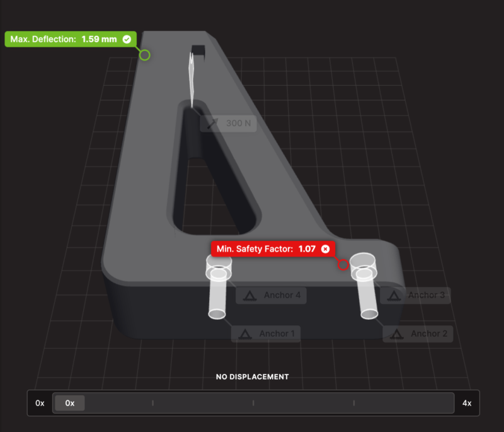Screen dimensions: 504x432
Task: Click the anchor triangle icon of Anchor 4
Action: [249, 296]
